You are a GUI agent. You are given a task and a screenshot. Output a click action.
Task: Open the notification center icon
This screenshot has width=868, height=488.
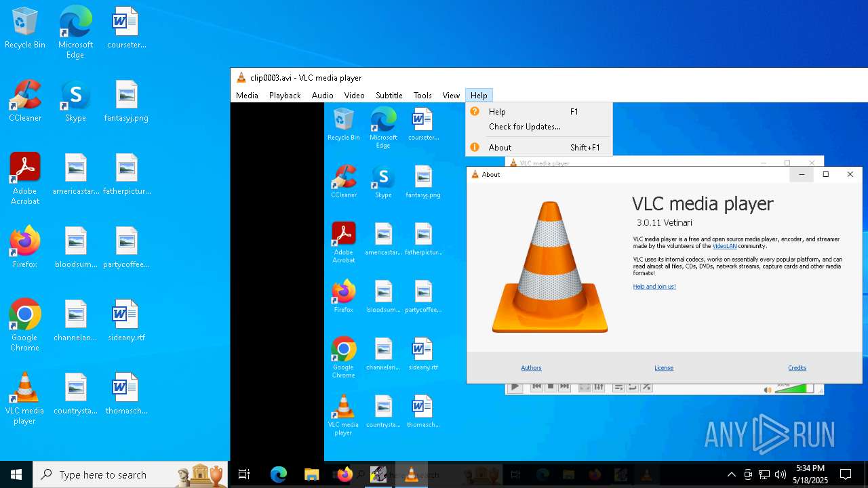(846, 474)
